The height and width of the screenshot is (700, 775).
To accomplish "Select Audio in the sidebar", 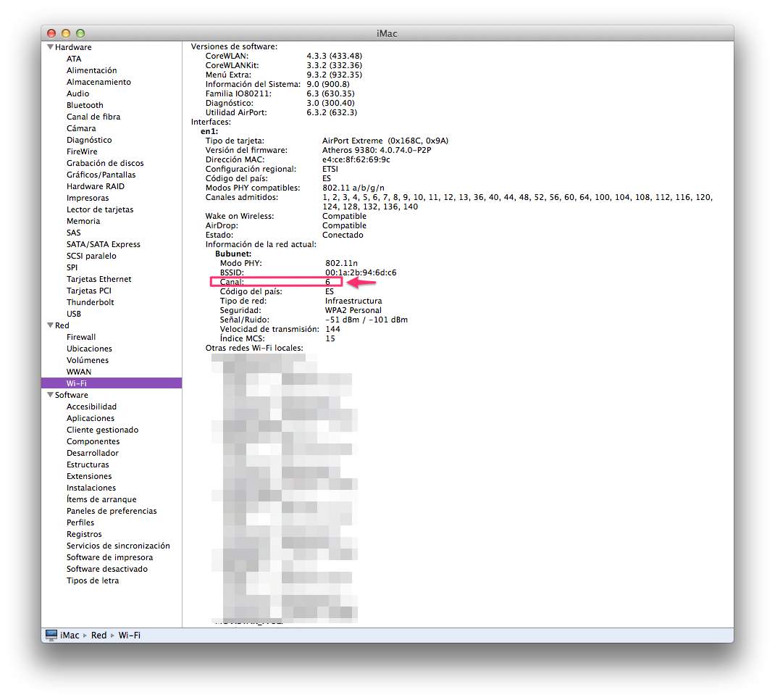I will pyautogui.click(x=77, y=93).
